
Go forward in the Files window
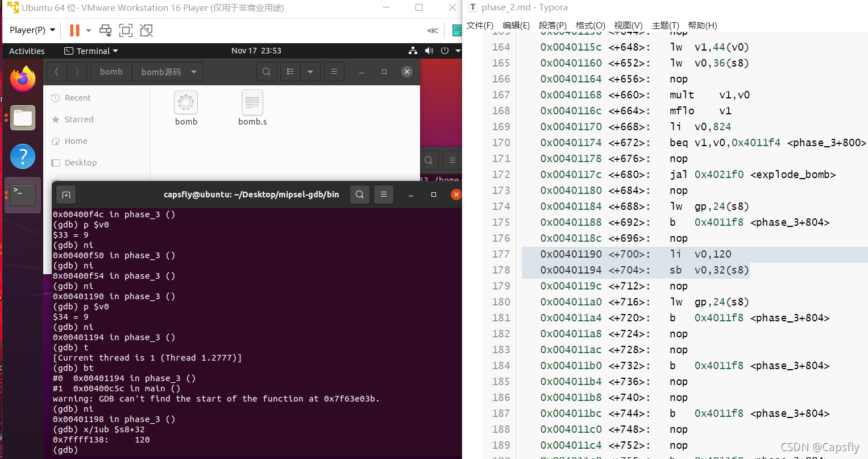(x=77, y=72)
